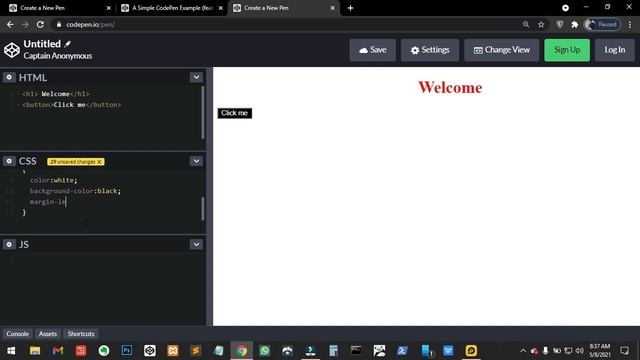This screenshot has height=360, width=640.
Task: Open CodePen app icon in taskbar
Action: (x=150, y=351)
